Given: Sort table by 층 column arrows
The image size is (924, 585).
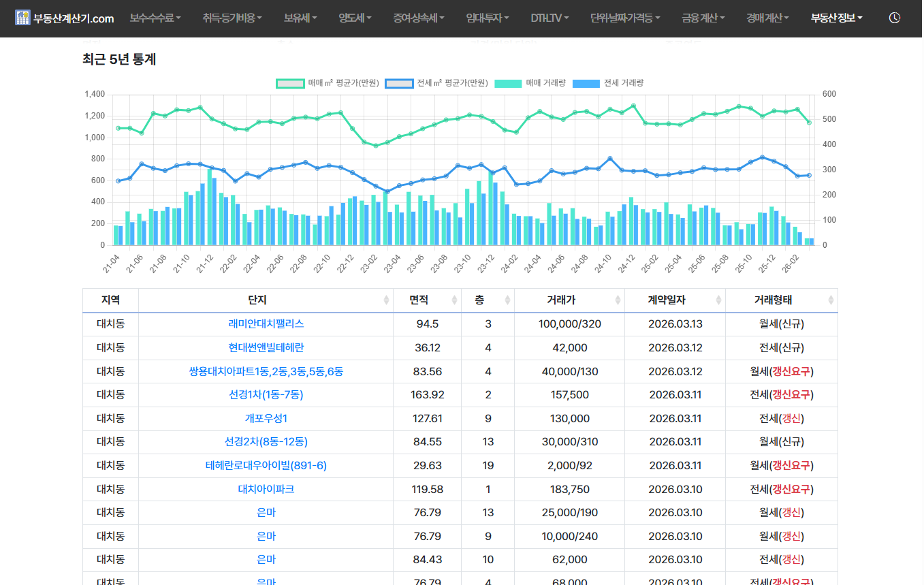Looking at the screenshot, I should [x=507, y=300].
